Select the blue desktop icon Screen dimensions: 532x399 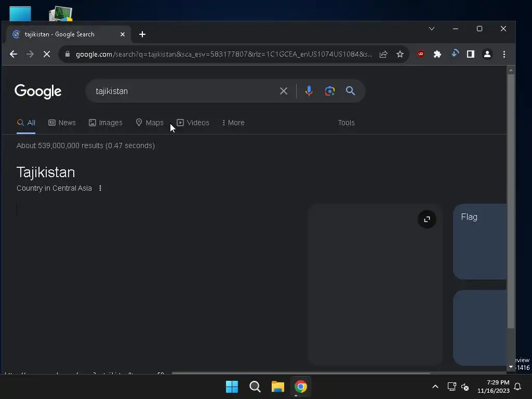click(20, 14)
